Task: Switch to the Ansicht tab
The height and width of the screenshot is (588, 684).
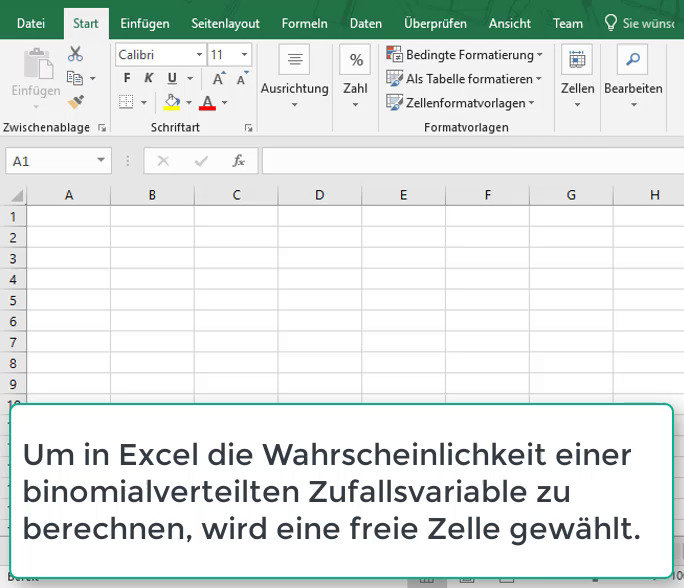Action: 510,23
